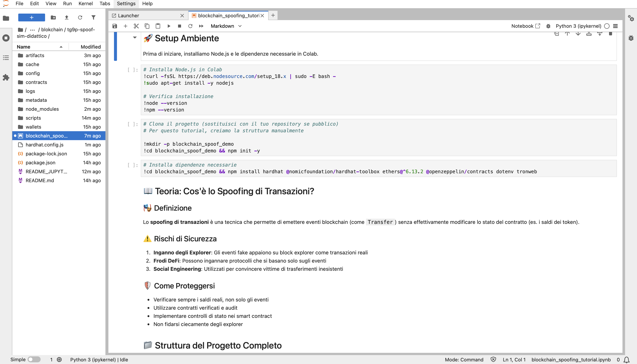Click Python 3 (ipykernel) kernel name
The image size is (637, 364).
click(x=578, y=26)
